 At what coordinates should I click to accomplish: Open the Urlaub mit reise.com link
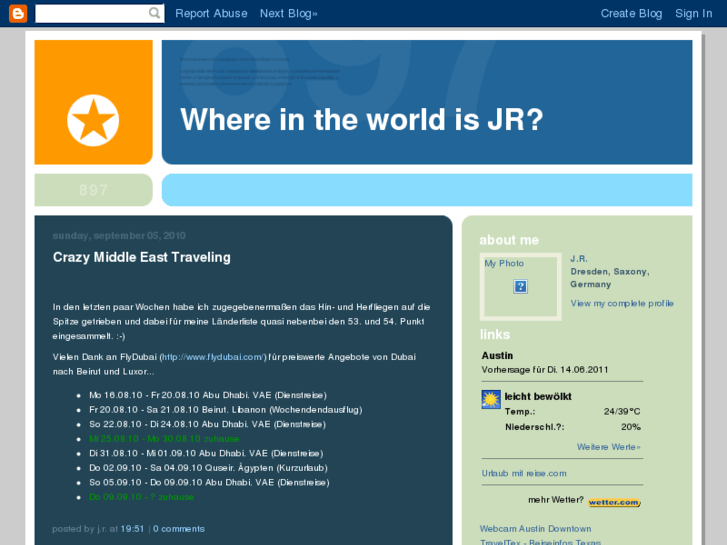coord(524,473)
